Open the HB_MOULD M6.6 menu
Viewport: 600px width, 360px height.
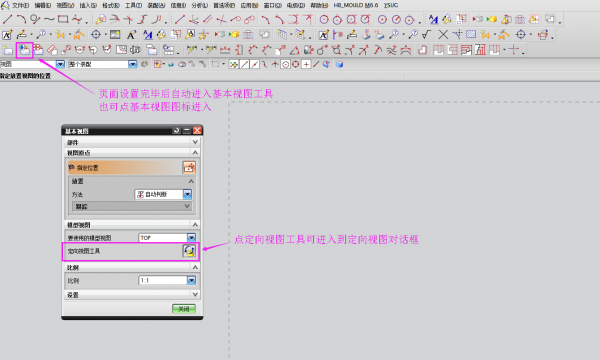pyautogui.click(x=355, y=5)
